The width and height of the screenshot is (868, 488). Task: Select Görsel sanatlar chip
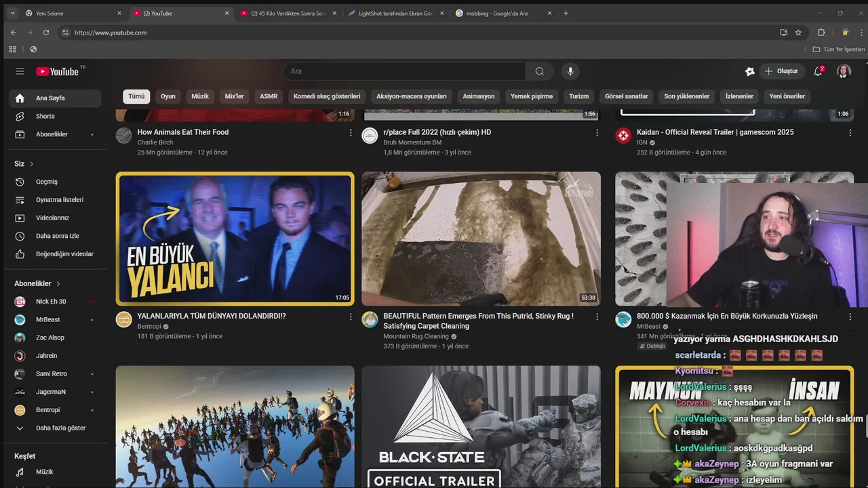point(627,96)
